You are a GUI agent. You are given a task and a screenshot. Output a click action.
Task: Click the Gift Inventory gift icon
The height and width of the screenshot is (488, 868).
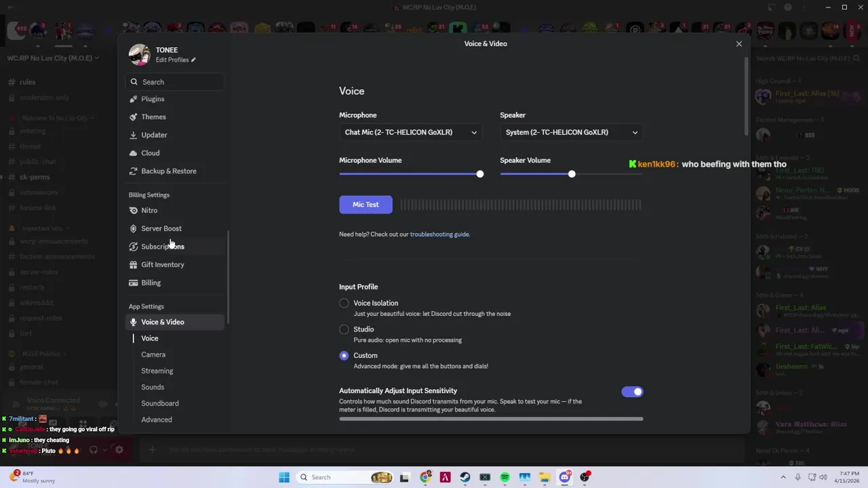coord(133,265)
